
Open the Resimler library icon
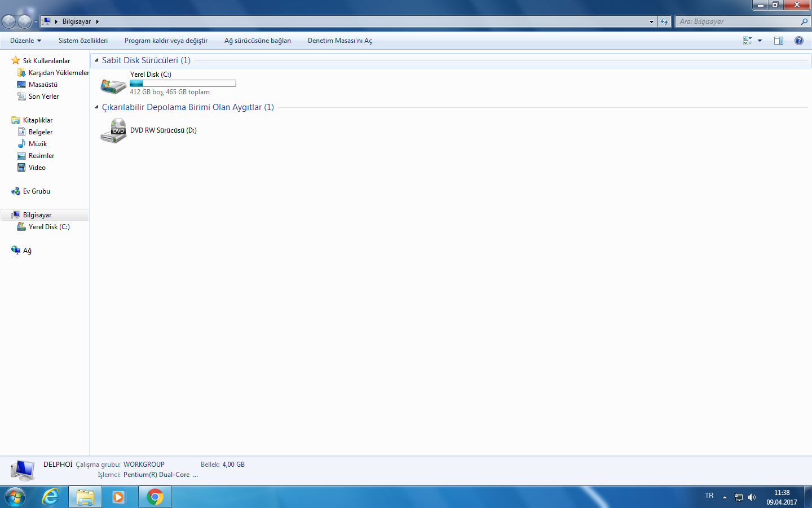[21, 155]
